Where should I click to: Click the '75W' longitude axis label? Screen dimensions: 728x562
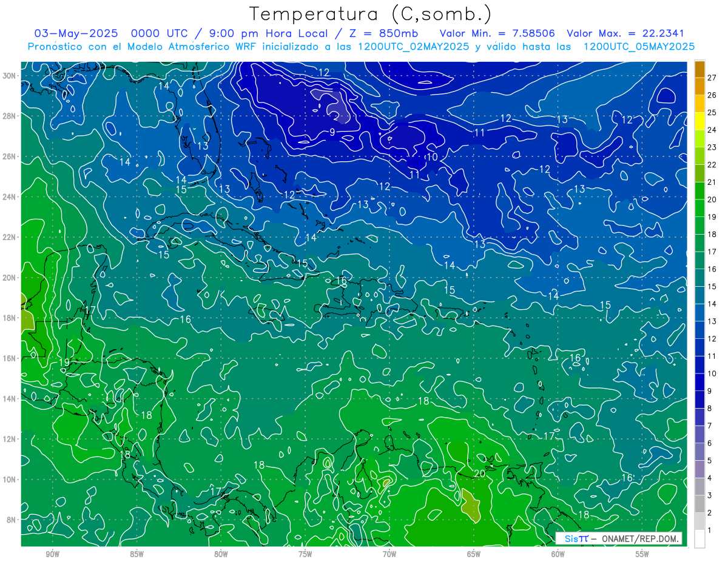coord(305,554)
